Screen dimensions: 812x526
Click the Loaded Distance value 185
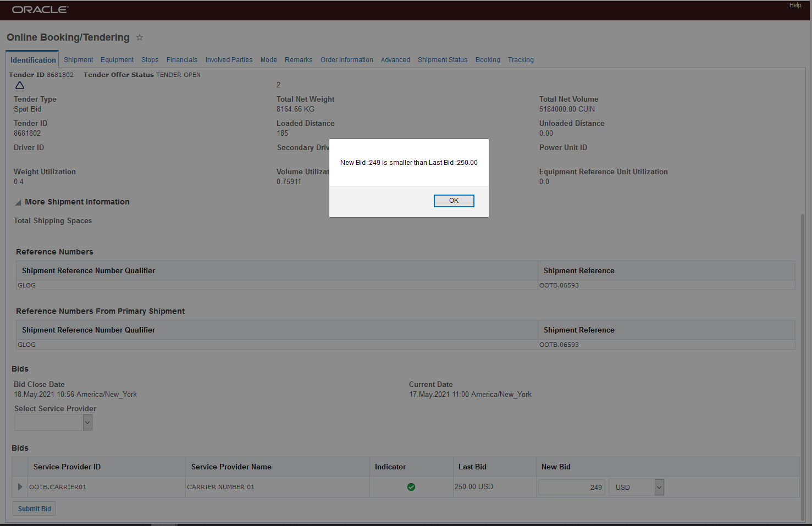[282, 134]
